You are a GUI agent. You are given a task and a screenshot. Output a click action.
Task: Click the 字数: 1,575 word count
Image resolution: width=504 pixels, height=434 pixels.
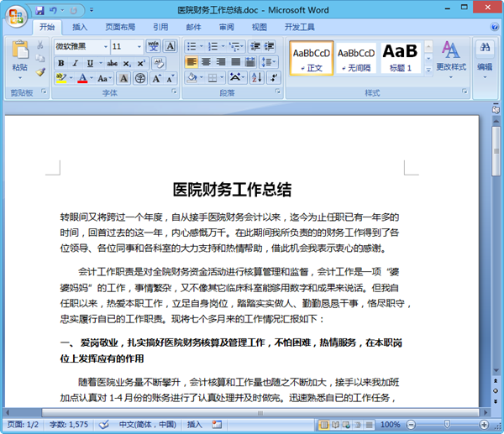pos(69,425)
